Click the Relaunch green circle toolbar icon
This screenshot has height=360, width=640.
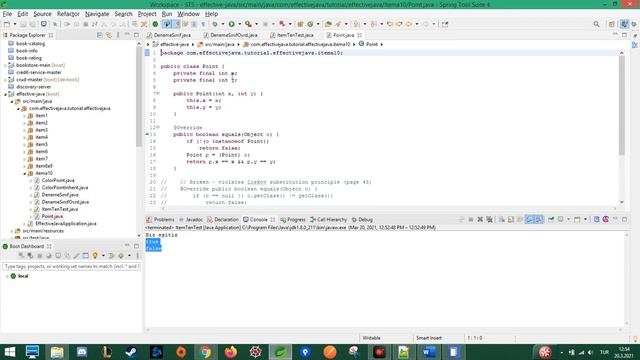[x=155, y=24]
